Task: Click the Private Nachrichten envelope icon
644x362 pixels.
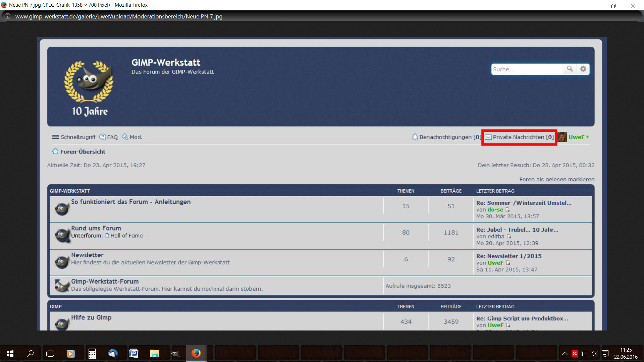Action: coord(488,137)
